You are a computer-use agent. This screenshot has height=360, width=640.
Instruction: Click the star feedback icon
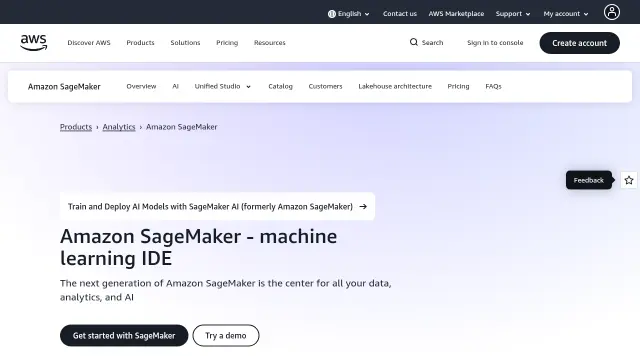click(x=629, y=180)
